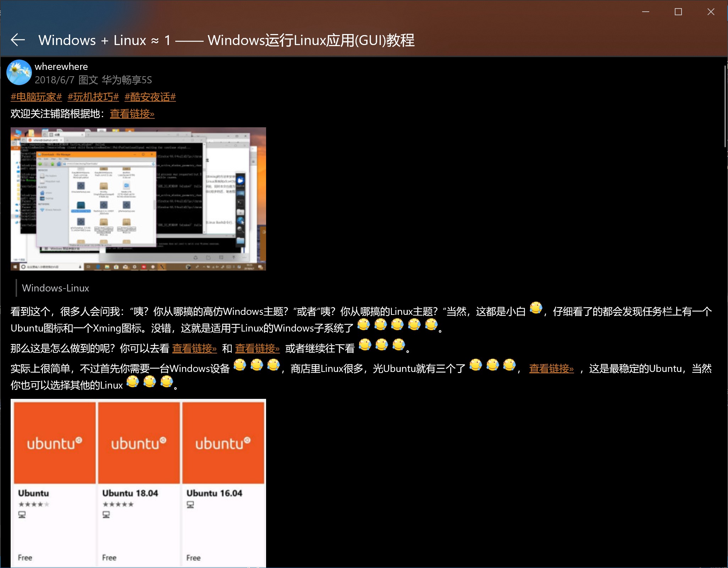Screen dimensions: 728x568
Task: Open the Windows-Linux desktop screenshot image
Action: point(138,199)
